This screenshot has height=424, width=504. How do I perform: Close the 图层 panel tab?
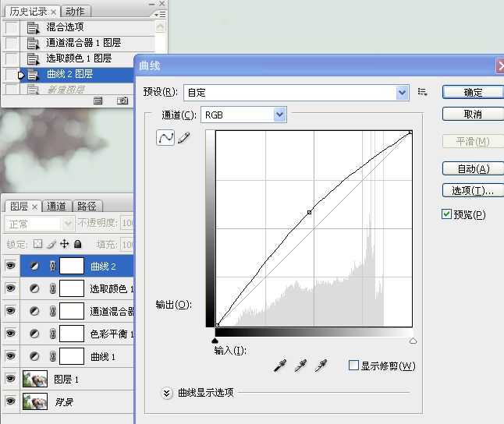click(34, 207)
